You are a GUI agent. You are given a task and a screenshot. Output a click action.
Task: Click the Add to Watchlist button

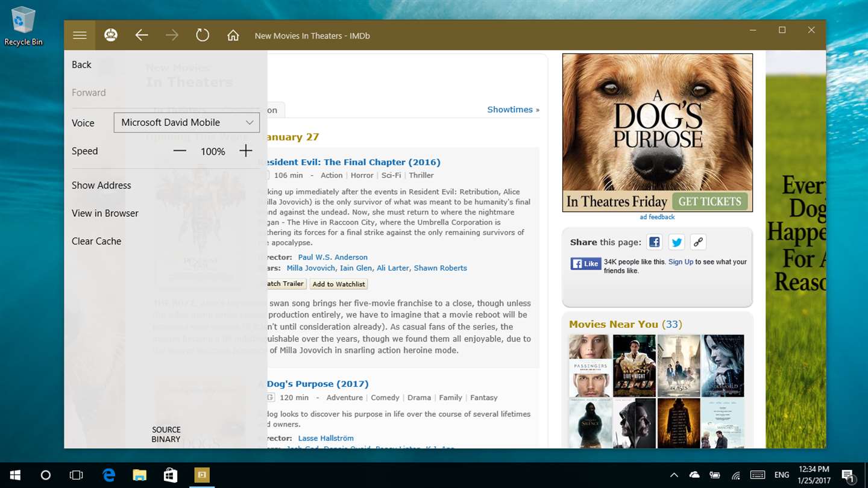[x=339, y=284]
